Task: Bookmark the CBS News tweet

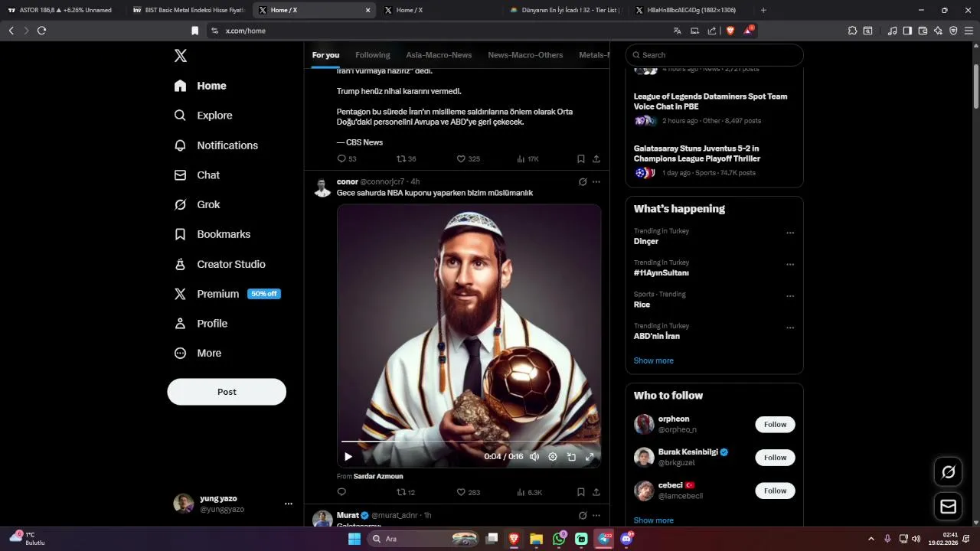Action: point(581,159)
